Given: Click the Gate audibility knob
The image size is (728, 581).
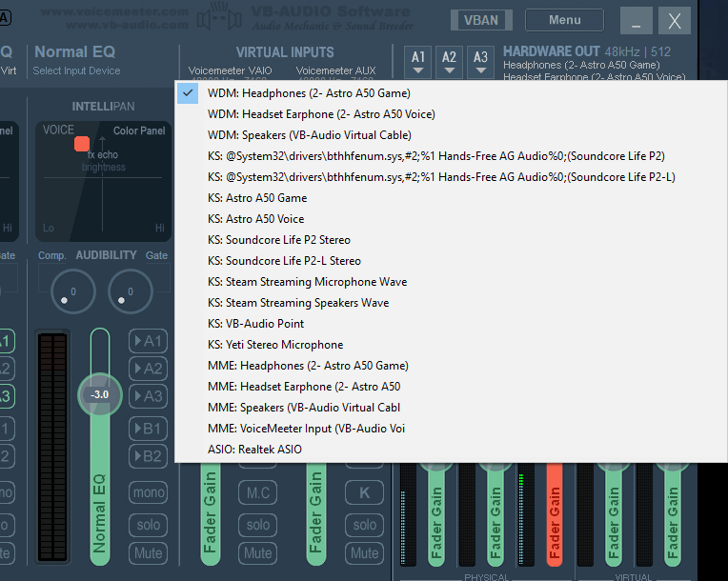Looking at the screenshot, I should tap(131, 291).
